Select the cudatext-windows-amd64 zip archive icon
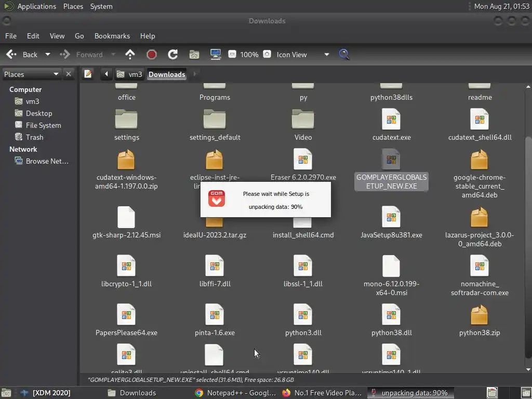The width and height of the screenshot is (532, 399). (126, 159)
